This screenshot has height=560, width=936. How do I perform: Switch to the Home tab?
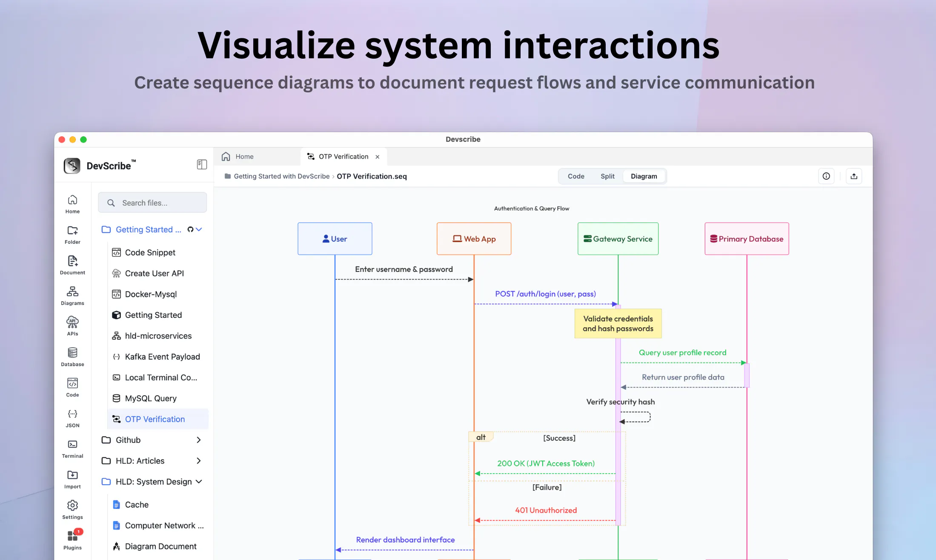[258, 157]
